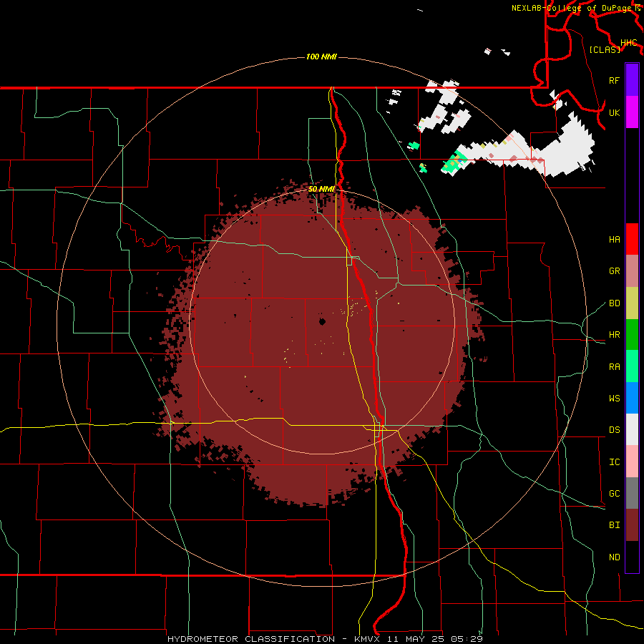Image resolution: width=644 pixels, height=644 pixels.
Task: Click the RF purple legend swatch
Action: click(x=632, y=80)
